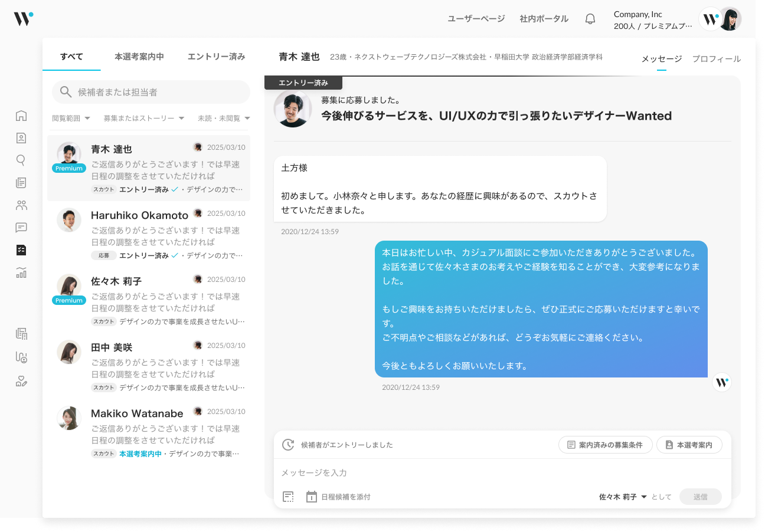
Task: Open messages via the chat bubble sidebar icon
Action: click(x=21, y=228)
